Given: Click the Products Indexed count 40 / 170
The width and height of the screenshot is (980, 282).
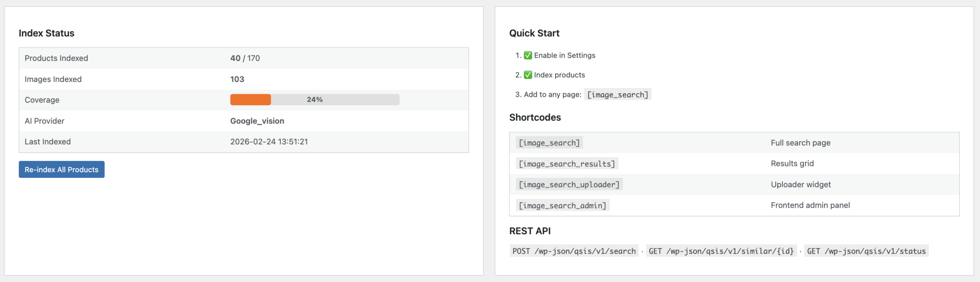Looking at the screenshot, I should (245, 58).
